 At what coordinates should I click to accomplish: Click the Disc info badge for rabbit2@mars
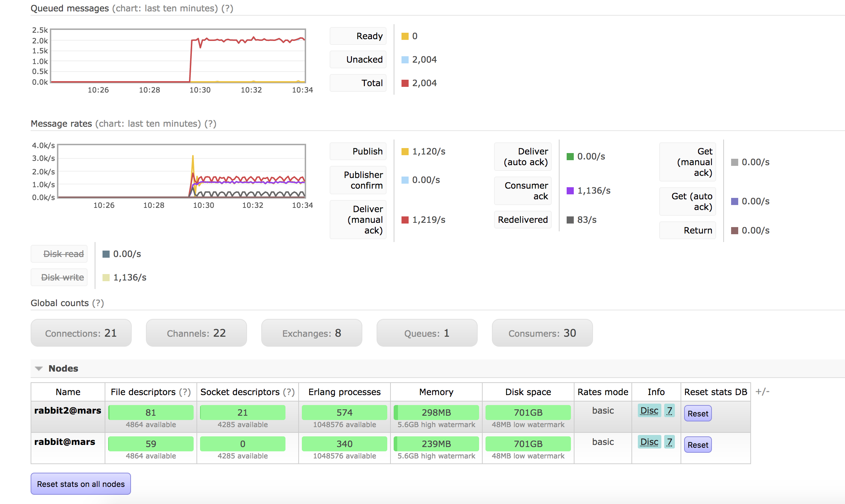[x=649, y=410]
